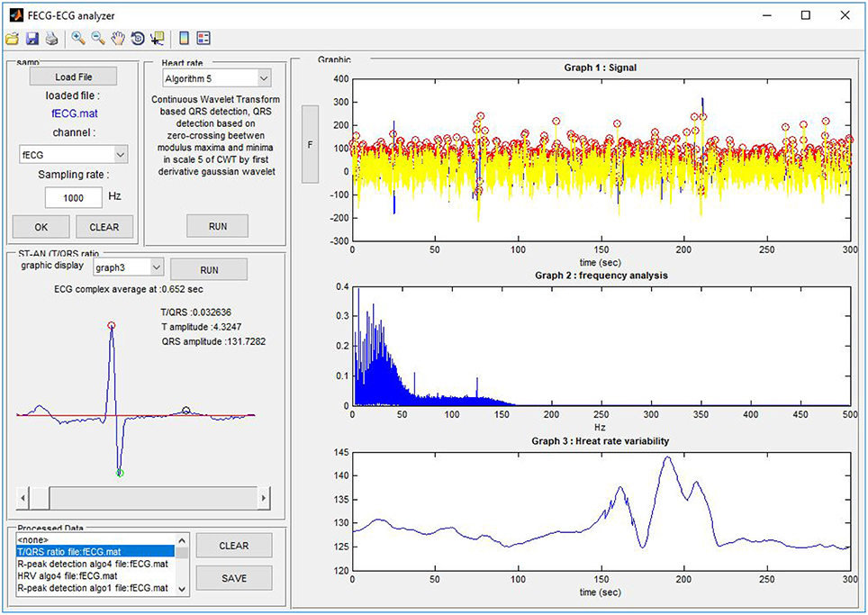Screen dimensions: 868x615
Task: Select the <none> entry in Processed Data
Action: [x=95, y=539]
